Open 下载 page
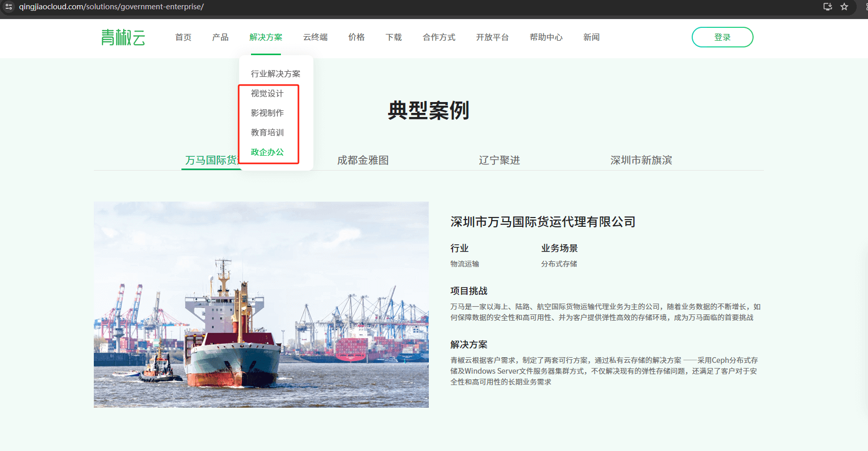Viewport: 868px width, 451px height. (394, 37)
